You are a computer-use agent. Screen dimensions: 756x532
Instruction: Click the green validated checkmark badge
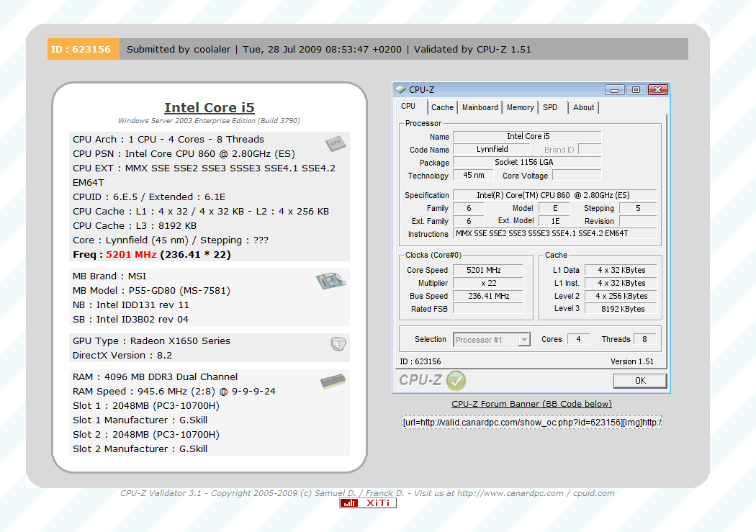[x=456, y=381]
